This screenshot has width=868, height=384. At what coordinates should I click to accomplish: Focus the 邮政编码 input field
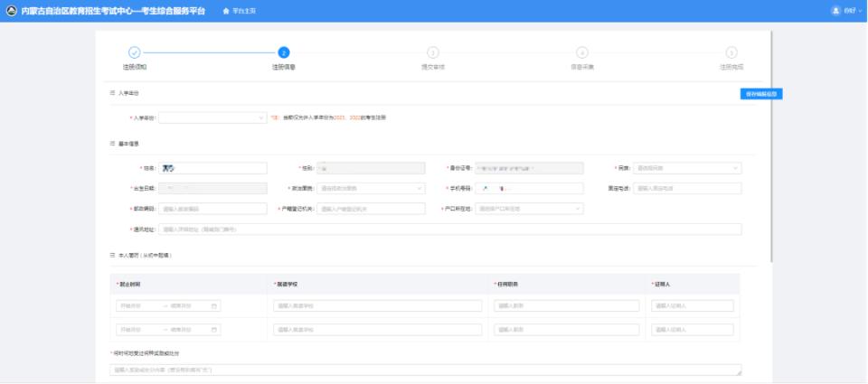coord(212,209)
